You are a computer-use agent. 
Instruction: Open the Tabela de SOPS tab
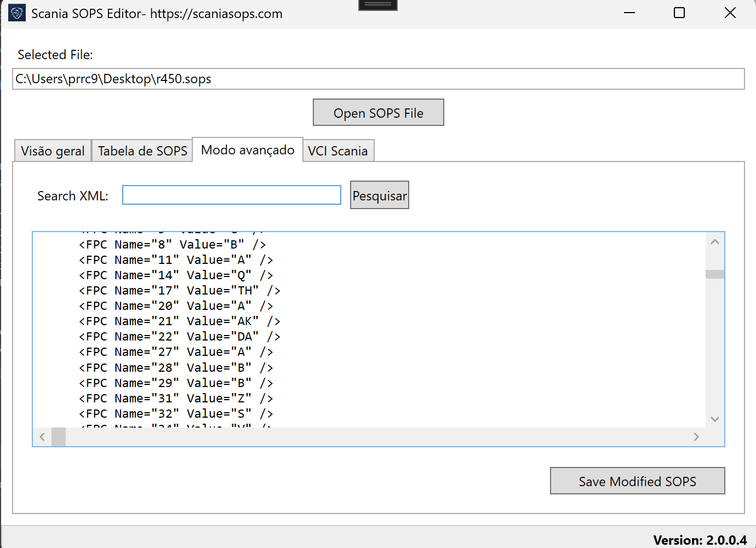click(x=142, y=151)
